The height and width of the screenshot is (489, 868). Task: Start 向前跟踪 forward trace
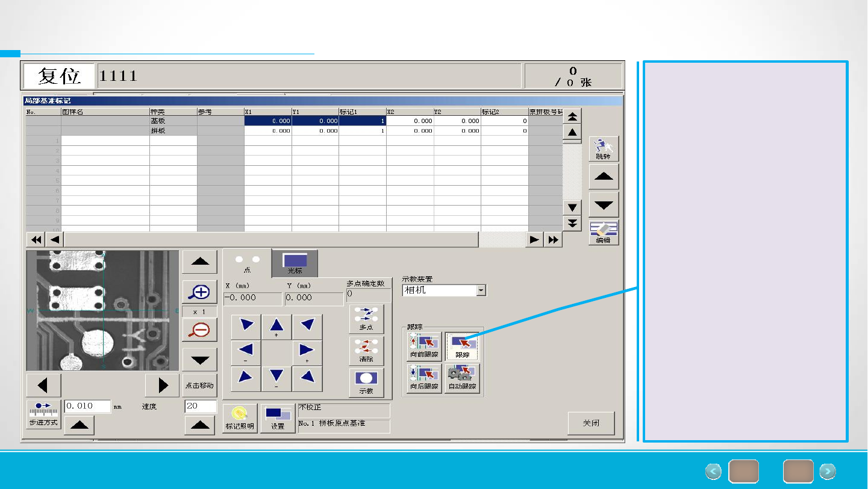pos(424,347)
